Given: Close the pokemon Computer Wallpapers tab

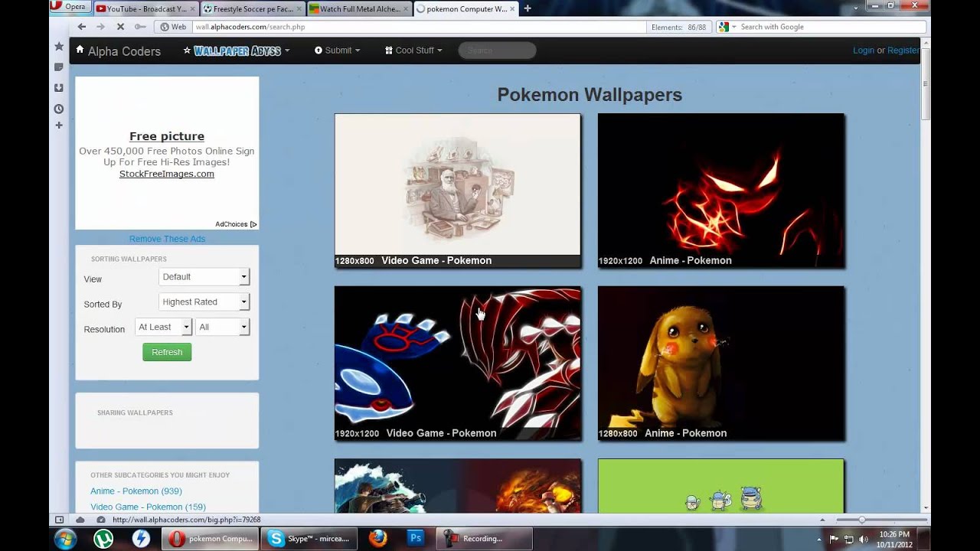Looking at the screenshot, I should coord(511,9).
